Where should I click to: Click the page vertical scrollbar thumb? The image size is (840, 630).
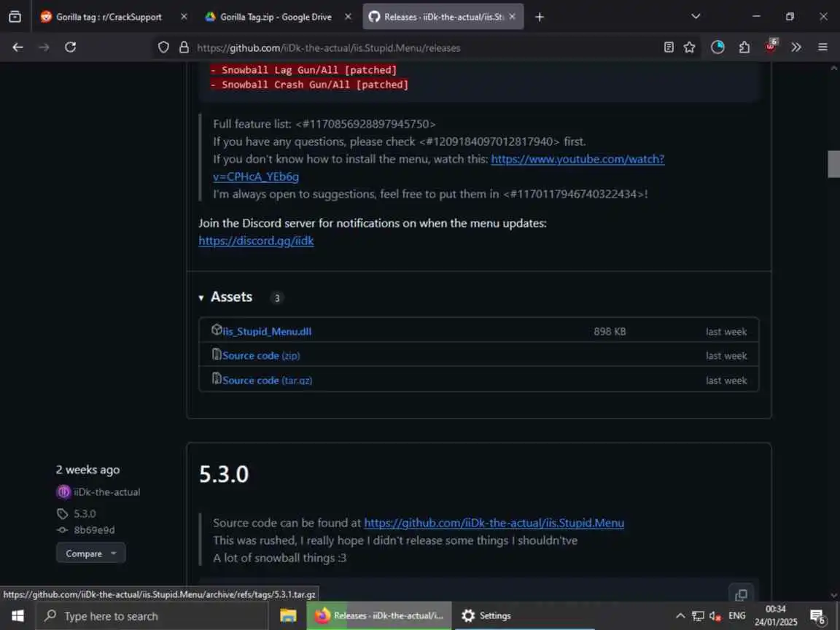(x=833, y=164)
